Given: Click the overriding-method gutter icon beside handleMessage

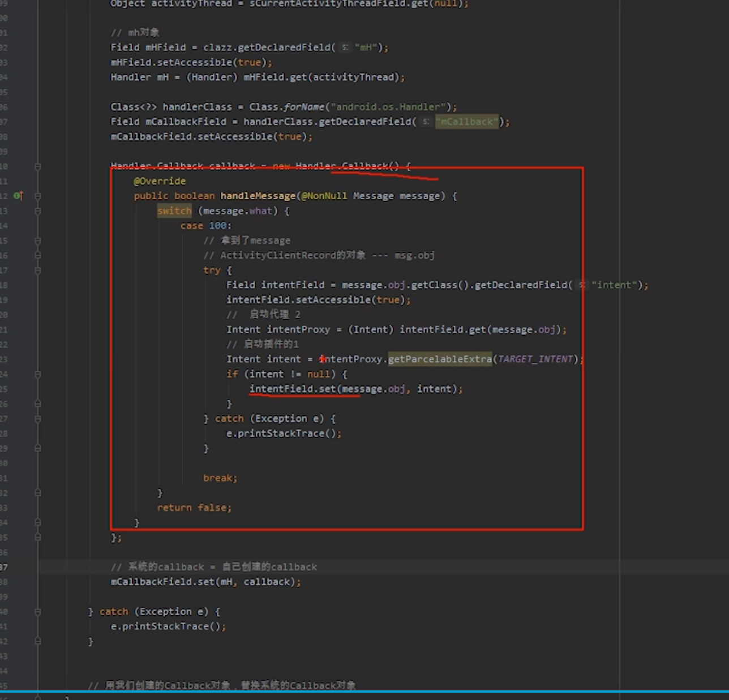Looking at the screenshot, I should [18, 196].
